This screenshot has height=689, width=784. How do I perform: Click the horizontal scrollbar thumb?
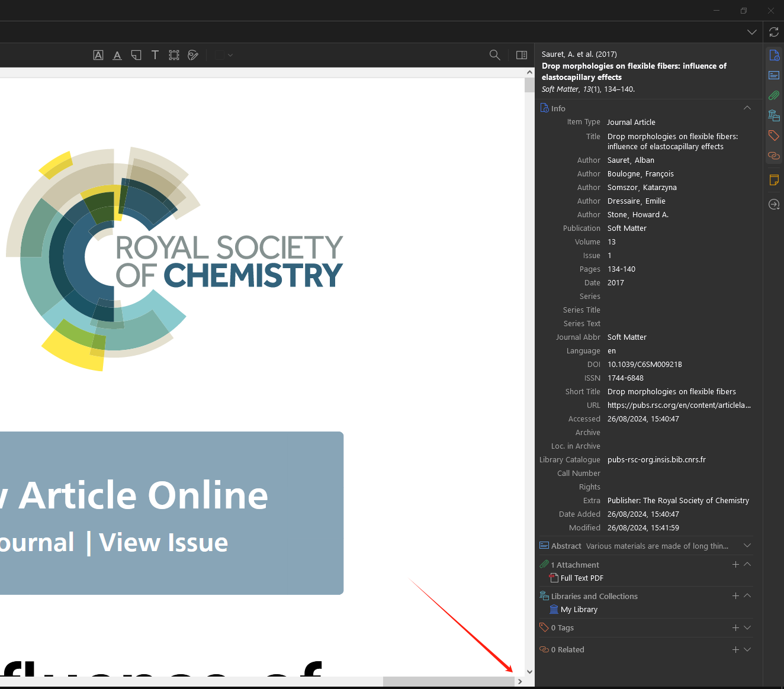448,681
